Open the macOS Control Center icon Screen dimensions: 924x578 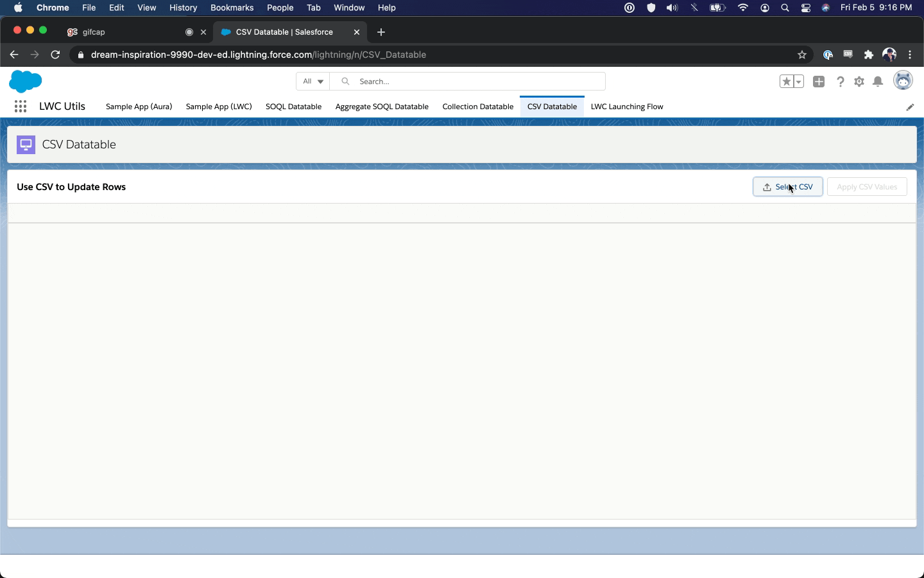click(807, 8)
